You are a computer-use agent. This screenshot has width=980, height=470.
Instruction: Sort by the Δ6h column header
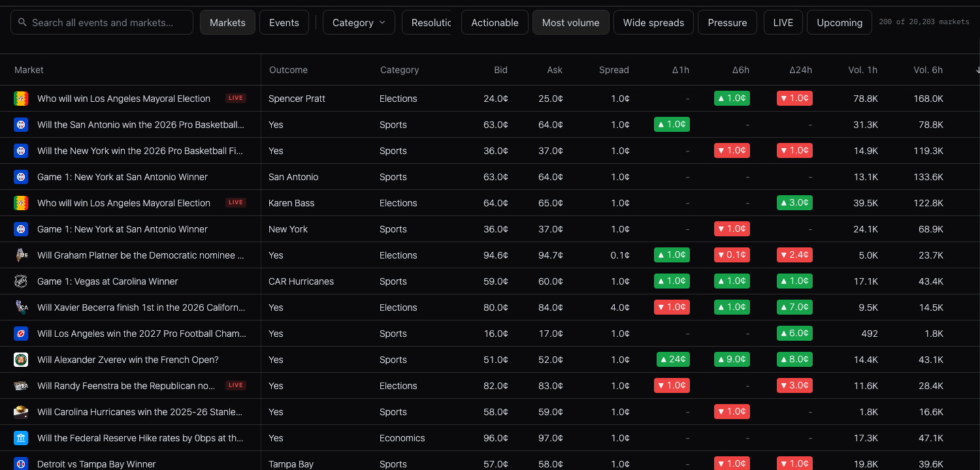(741, 70)
